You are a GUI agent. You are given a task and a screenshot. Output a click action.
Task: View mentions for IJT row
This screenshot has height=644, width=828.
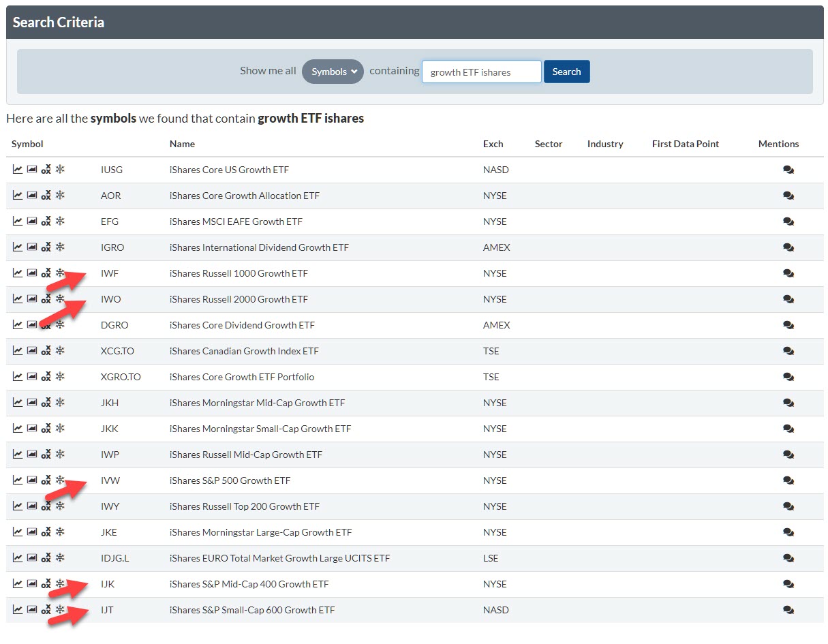coord(788,610)
